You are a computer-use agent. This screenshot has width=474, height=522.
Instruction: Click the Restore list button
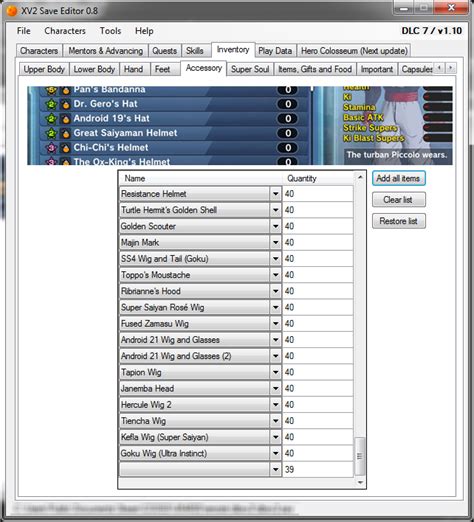tap(399, 221)
